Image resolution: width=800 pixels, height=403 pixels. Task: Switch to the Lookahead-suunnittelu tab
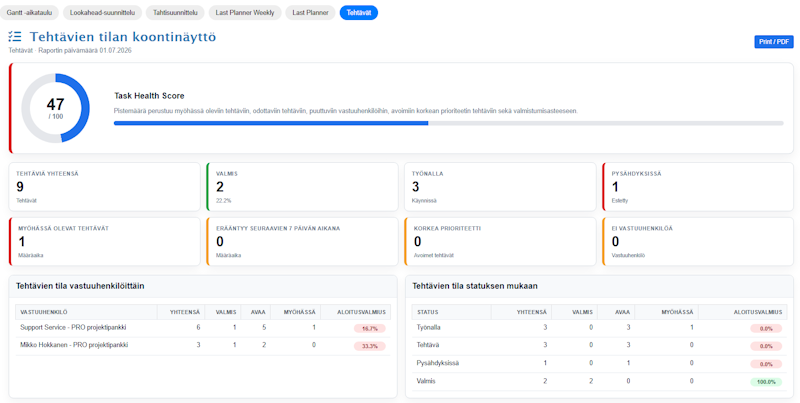coord(102,13)
